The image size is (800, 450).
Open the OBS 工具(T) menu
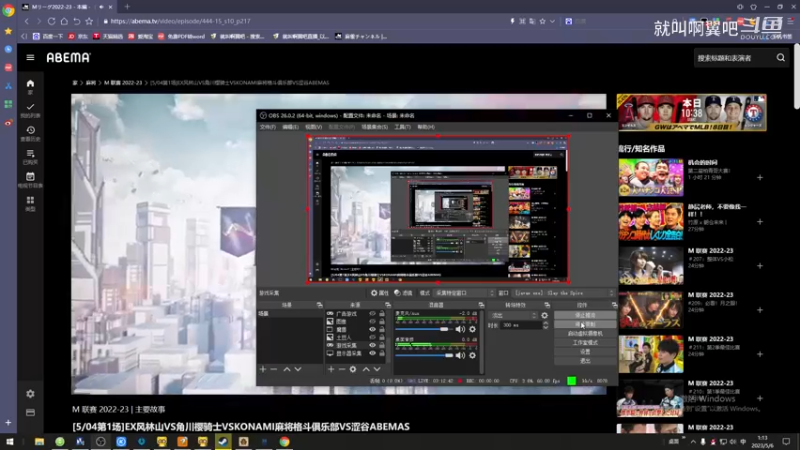[402, 127]
